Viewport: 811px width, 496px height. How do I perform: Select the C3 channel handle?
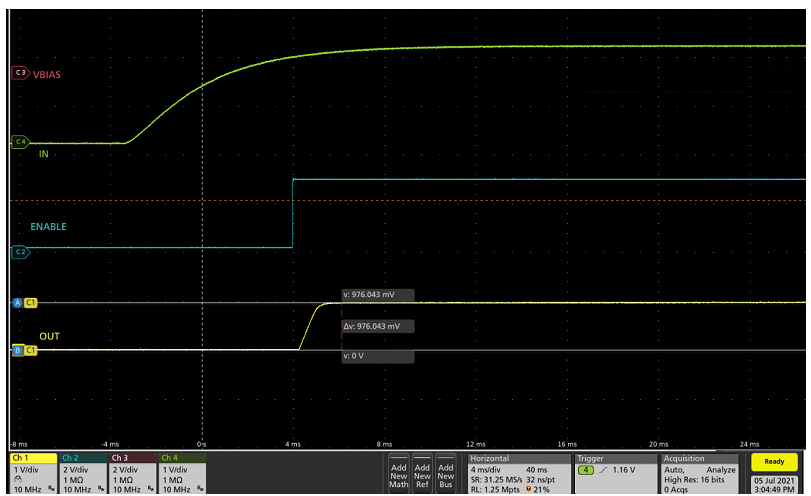pos(20,72)
